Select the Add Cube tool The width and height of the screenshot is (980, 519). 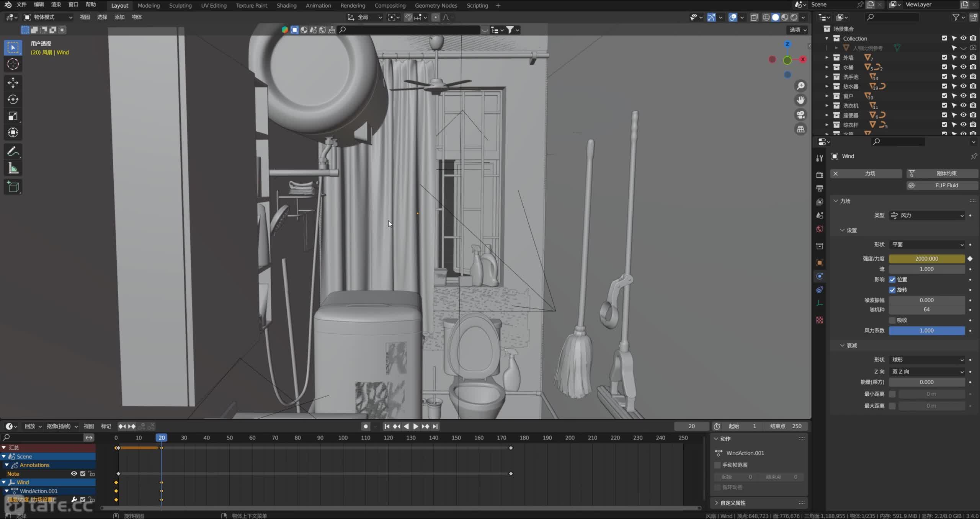13,187
